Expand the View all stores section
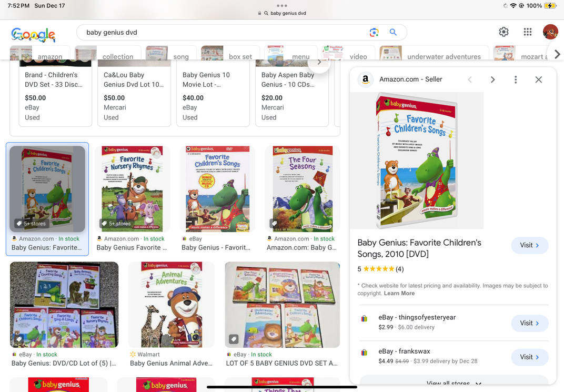564x392 pixels. pyautogui.click(x=454, y=383)
